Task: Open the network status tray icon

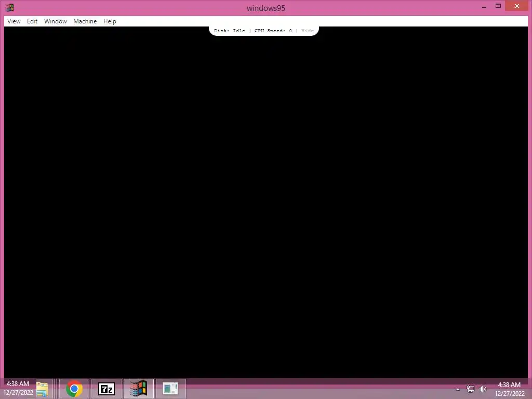Action: [470, 389]
